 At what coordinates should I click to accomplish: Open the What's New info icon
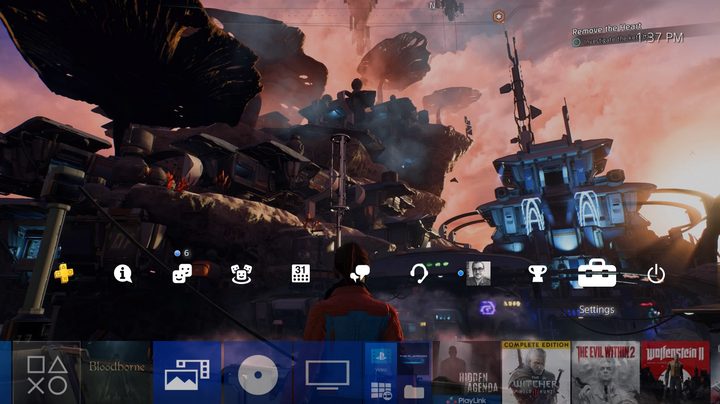tap(123, 274)
